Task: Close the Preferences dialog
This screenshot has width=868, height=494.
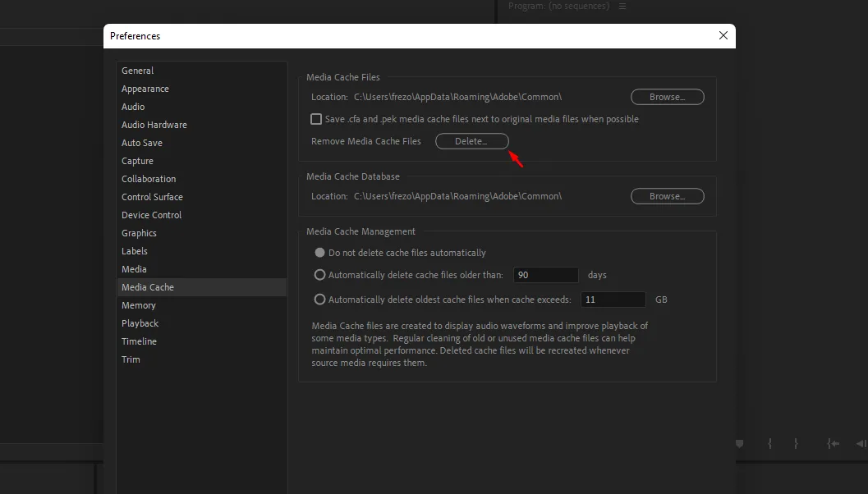Action: (723, 35)
